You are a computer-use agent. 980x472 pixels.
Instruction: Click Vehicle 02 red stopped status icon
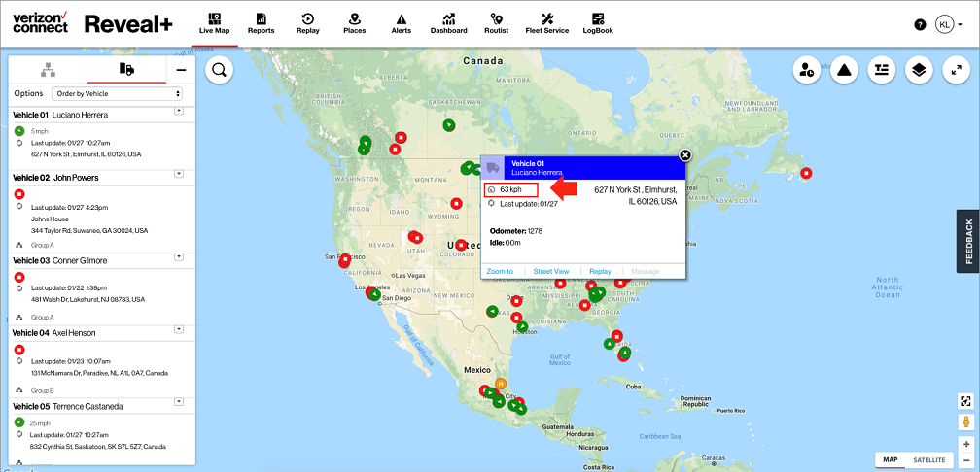click(x=18, y=194)
